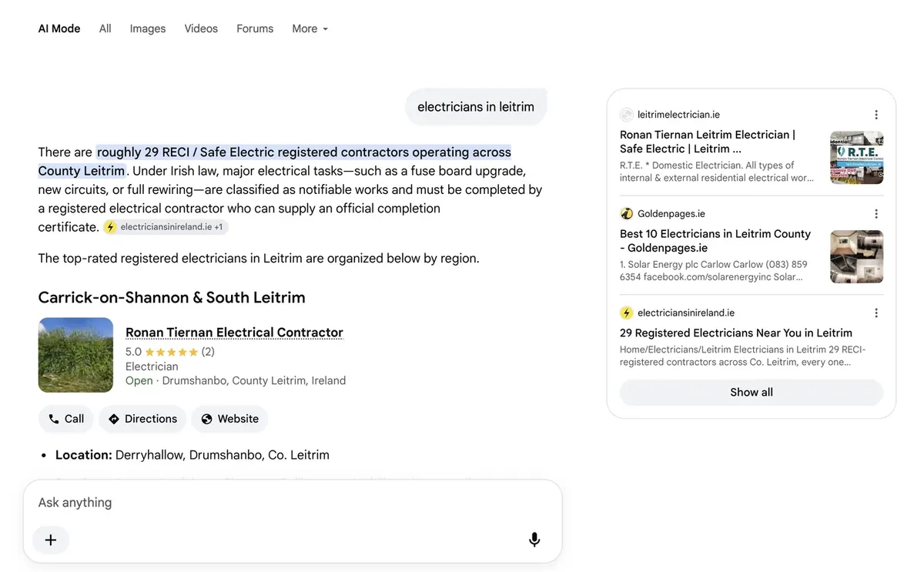Image resolution: width=924 pixels, height=572 pixels.
Task: Open Ronan Tiernan Electrical Contractor listing
Action: point(234,333)
